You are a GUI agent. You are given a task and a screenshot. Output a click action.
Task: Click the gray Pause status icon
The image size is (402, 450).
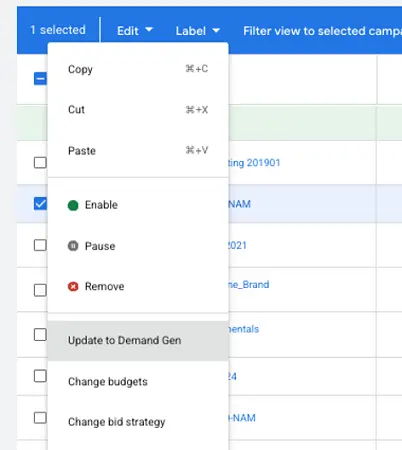pos(73,246)
